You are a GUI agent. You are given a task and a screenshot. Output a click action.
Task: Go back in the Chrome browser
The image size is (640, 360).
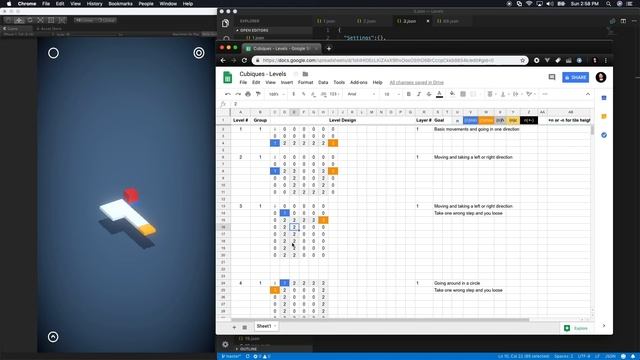coord(223,60)
